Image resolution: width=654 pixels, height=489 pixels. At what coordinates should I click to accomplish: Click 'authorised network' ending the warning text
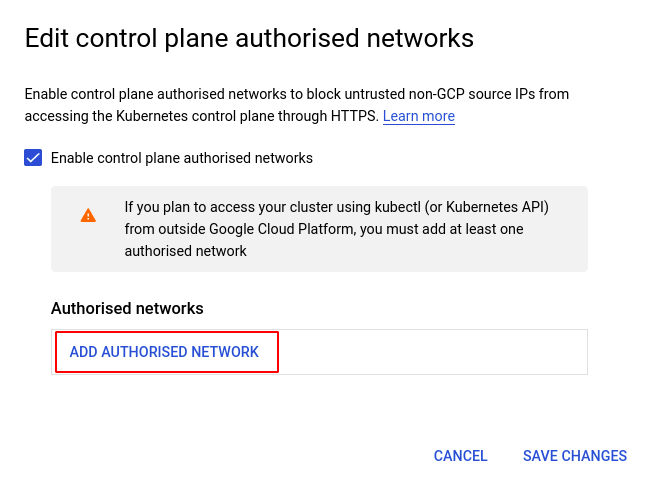(186, 251)
